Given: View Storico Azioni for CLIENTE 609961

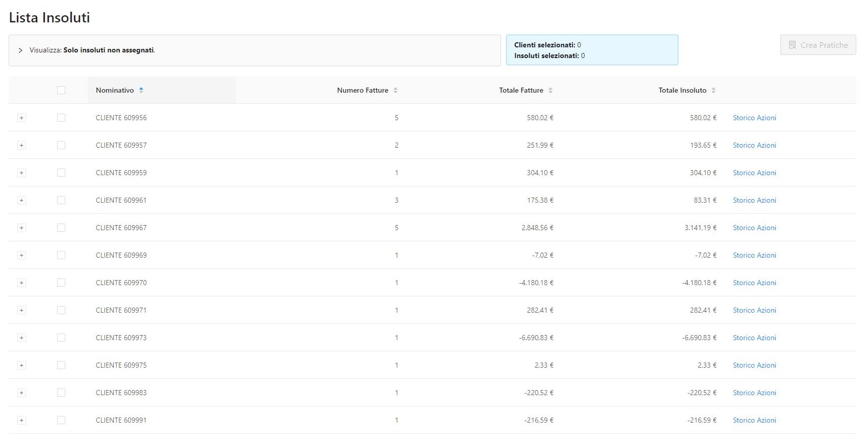Looking at the screenshot, I should (x=754, y=200).
